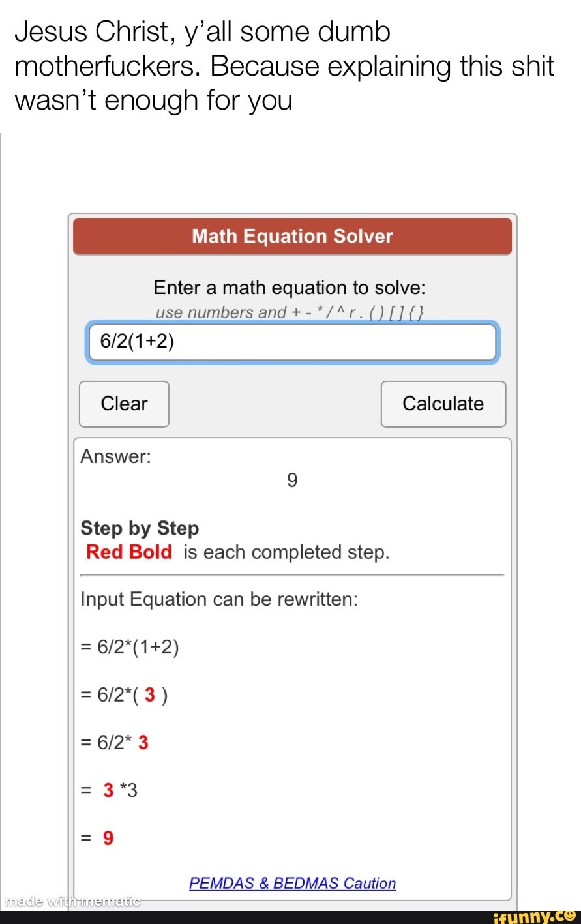
Task: Click the 'Enter a math equation to solve' label
Action: click(290, 288)
